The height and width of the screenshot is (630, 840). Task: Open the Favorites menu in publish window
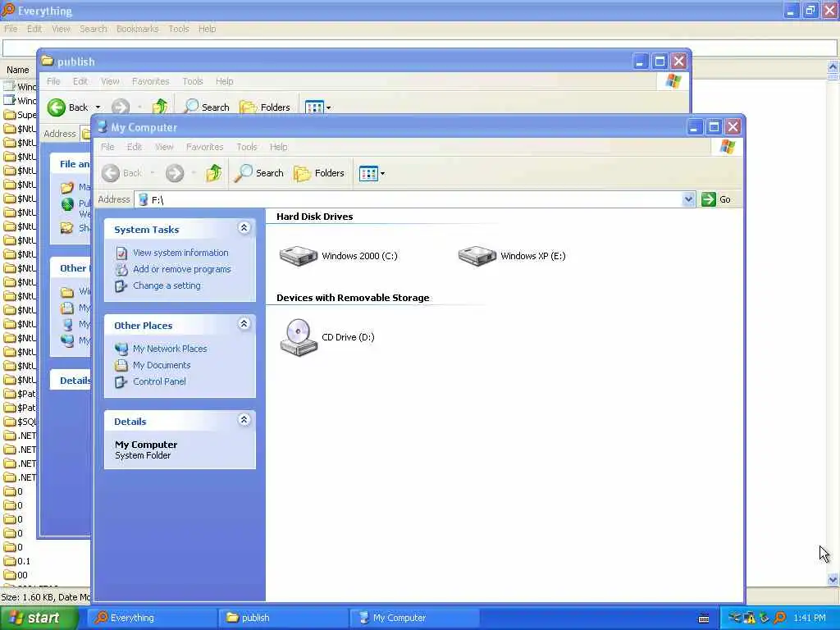click(x=151, y=81)
